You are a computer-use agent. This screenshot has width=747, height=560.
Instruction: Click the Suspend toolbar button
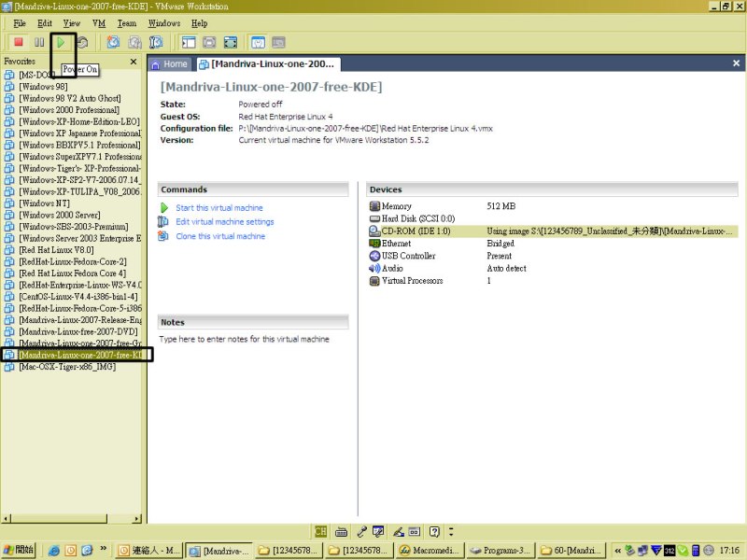click(39, 42)
